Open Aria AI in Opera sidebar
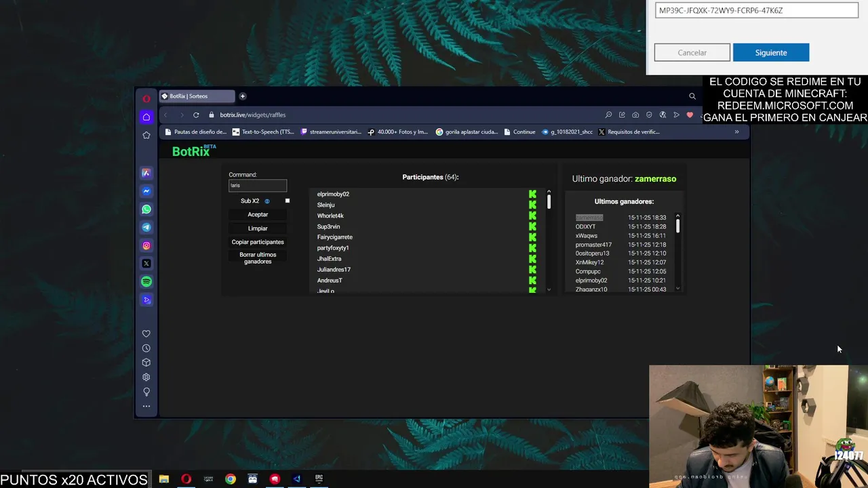The image size is (868, 488). 146,174
